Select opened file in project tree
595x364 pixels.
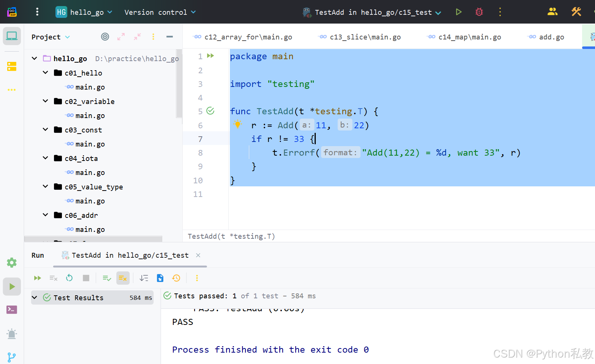click(x=105, y=36)
